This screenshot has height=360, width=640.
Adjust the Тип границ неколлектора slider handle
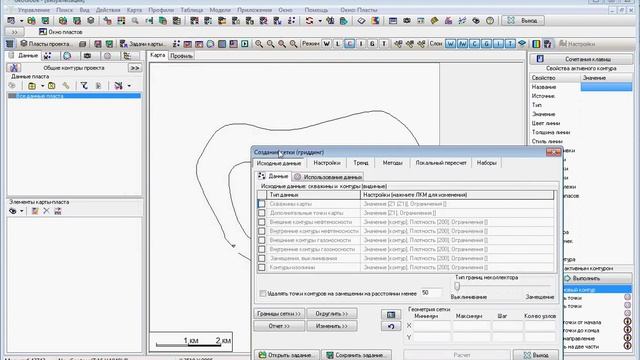[x=457, y=287]
